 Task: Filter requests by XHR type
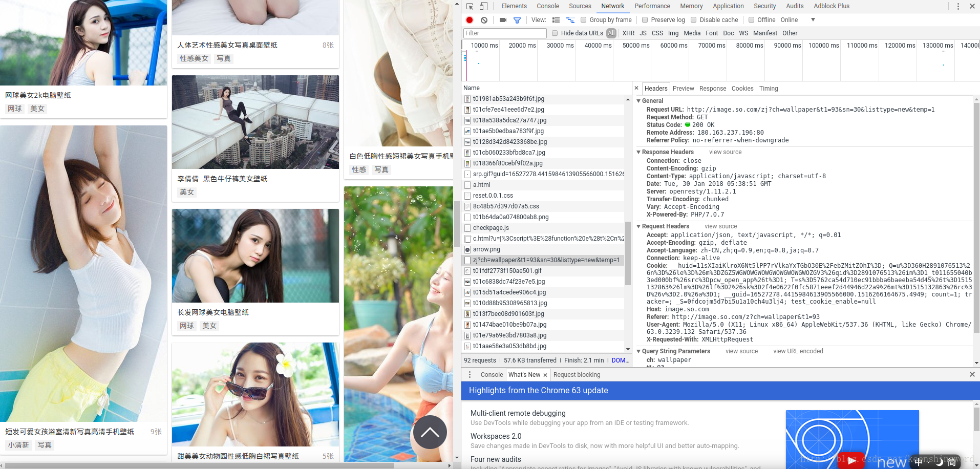point(628,33)
